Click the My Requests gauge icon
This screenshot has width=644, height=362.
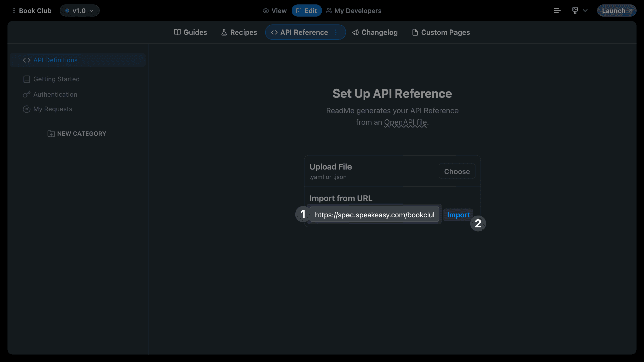[26, 109]
